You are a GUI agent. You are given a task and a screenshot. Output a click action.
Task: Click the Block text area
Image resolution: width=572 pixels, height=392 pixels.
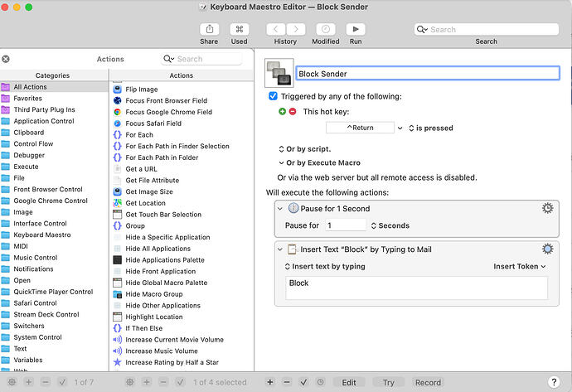pyautogui.click(x=416, y=288)
